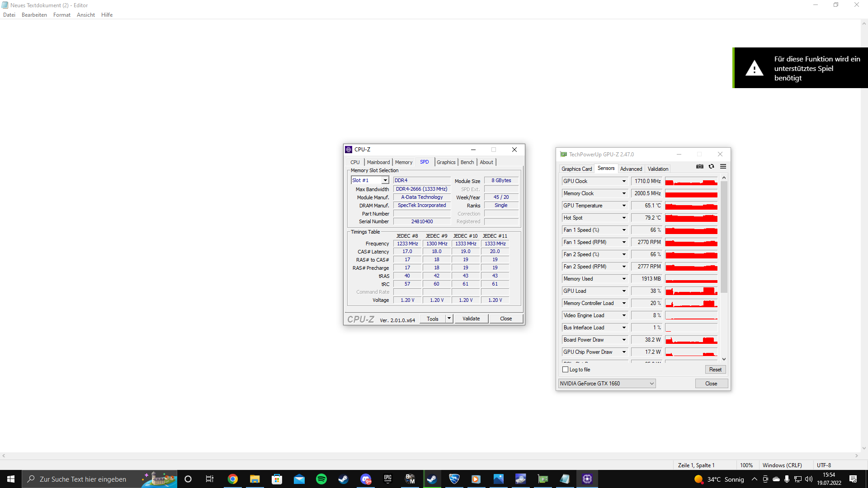This screenshot has height=488, width=868.
Task: Open the NVIDIA GeForce GTX 1660 device dropdown
Action: pos(607,384)
